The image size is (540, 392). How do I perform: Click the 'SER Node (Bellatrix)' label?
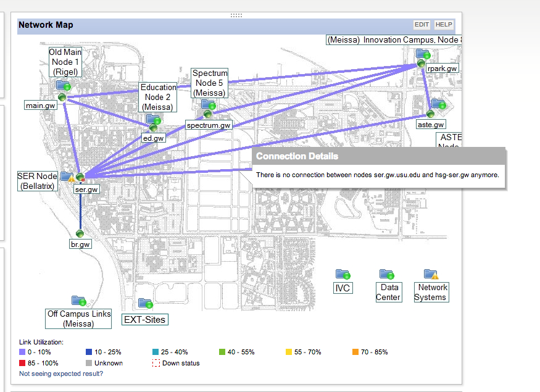click(38, 181)
